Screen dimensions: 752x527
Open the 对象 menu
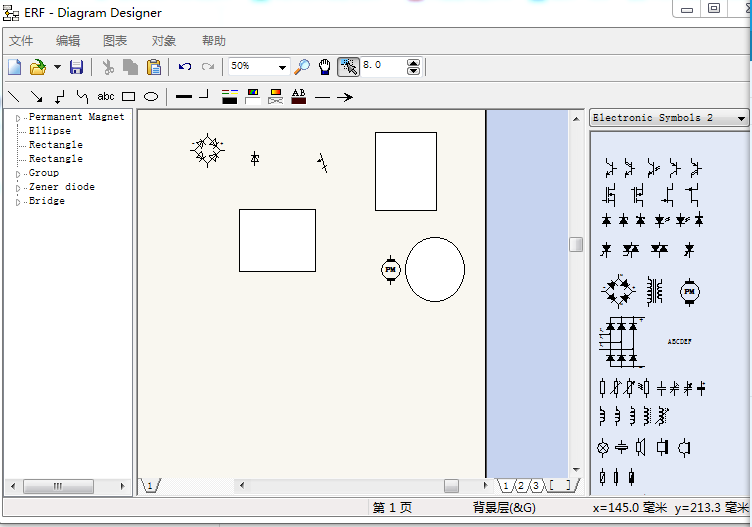tap(164, 41)
